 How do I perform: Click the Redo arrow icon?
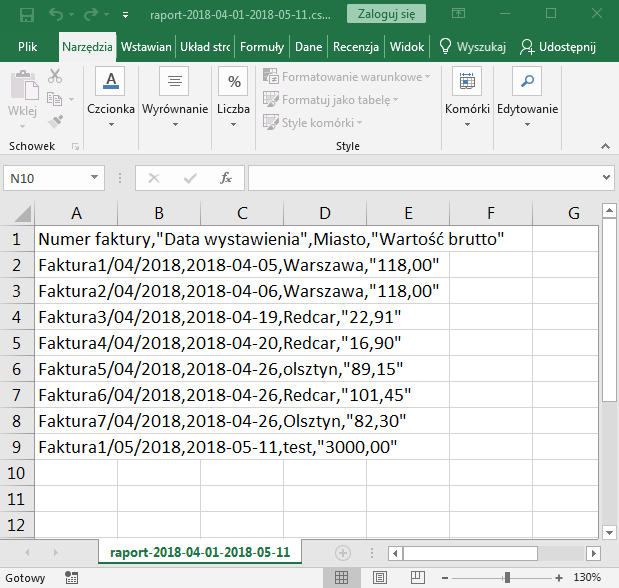90,15
